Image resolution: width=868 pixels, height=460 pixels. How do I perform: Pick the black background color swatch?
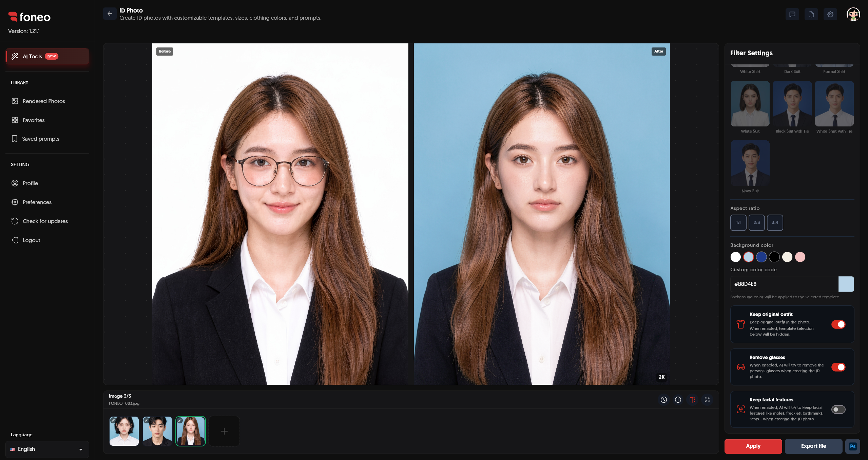point(774,257)
